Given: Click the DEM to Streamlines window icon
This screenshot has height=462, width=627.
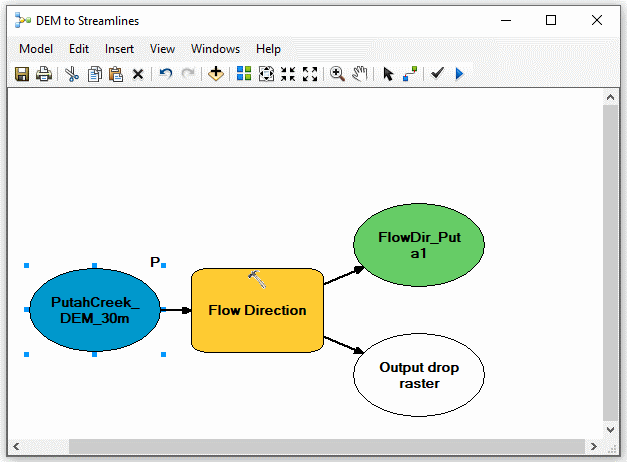Looking at the screenshot, I should (23, 20).
